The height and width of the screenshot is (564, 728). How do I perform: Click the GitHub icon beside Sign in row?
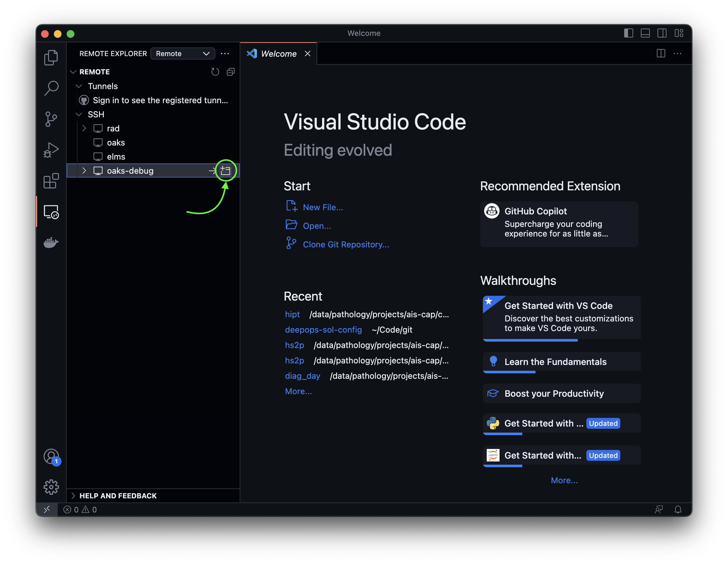84,100
